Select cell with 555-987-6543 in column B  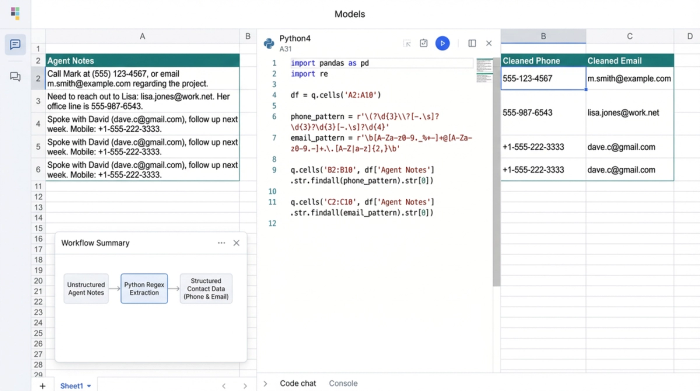(x=543, y=112)
